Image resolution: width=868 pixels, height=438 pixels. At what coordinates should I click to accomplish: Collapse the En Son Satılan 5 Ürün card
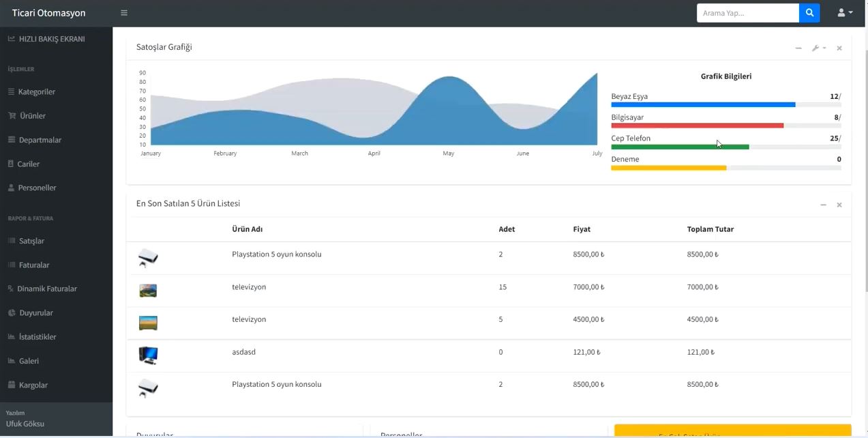coord(823,205)
